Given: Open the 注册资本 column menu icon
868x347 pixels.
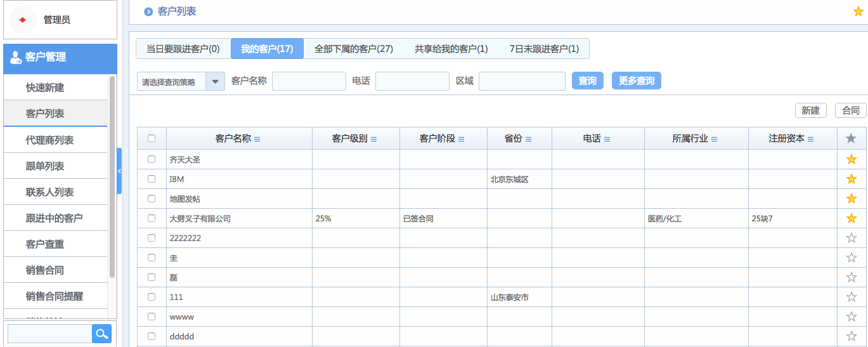Looking at the screenshot, I should tap(810, 139).
